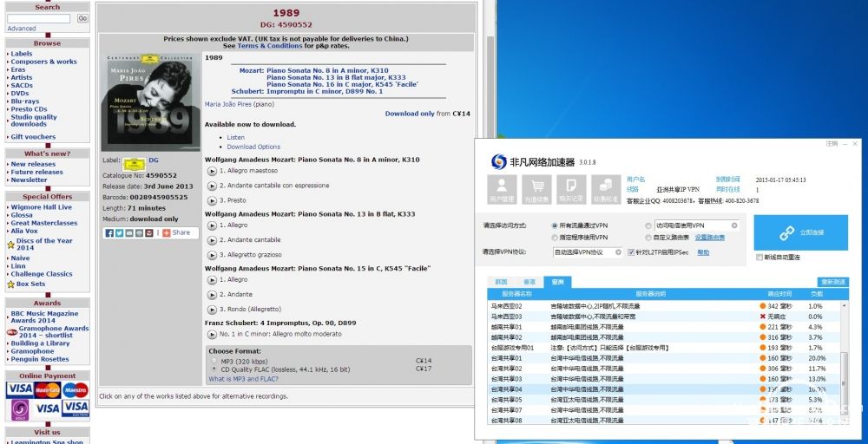Open What is MP3 and FLAC? link

click(244, 379)
